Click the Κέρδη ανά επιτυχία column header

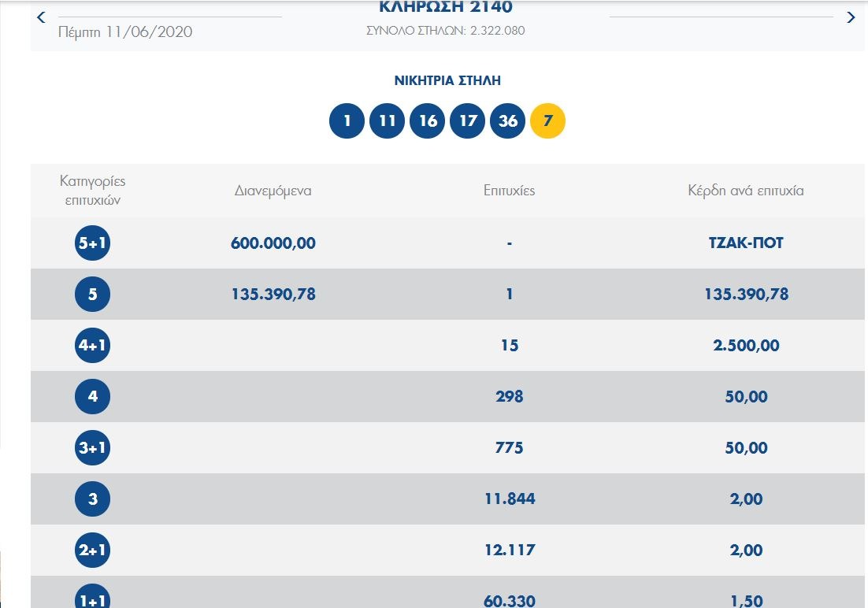coord(746,191)
